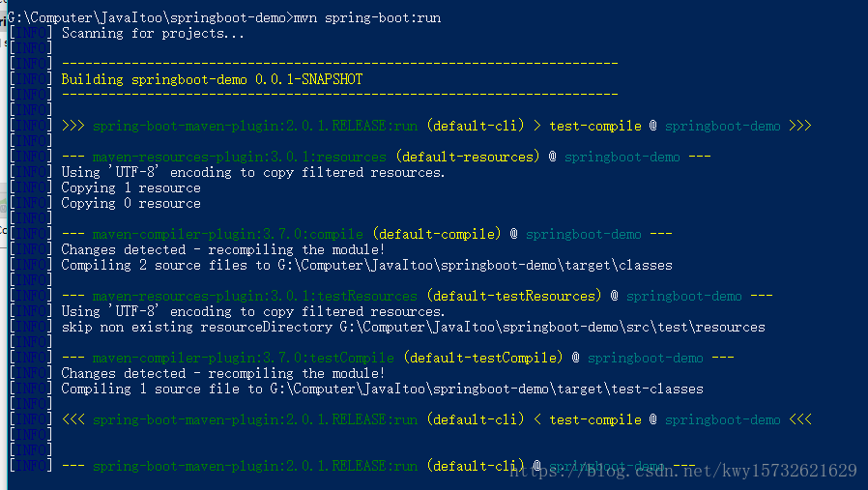Click the (default-testResources) label
Image resolution: width=868 pixels, height=490 pixels.
pos(513,296)
